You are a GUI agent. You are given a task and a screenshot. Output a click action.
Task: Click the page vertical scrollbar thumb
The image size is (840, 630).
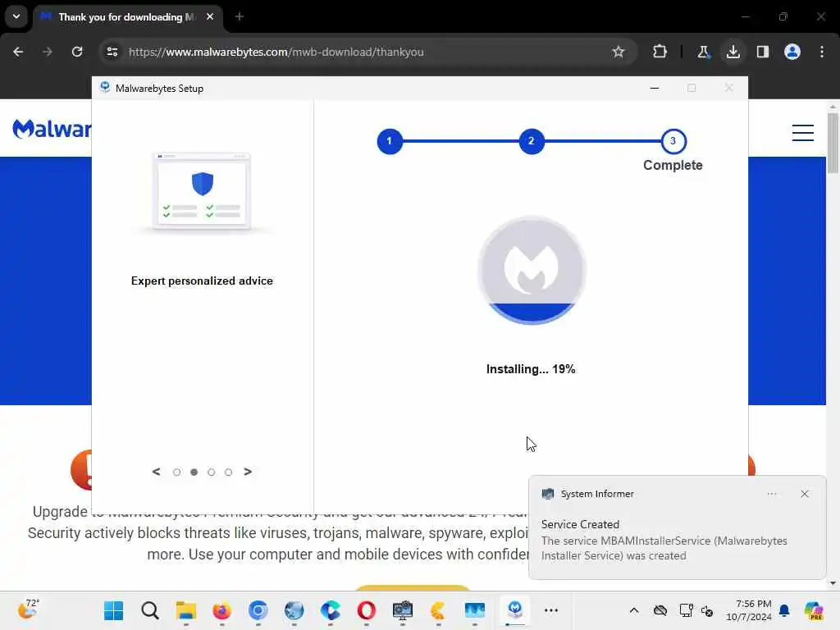(x=833, y=143)
